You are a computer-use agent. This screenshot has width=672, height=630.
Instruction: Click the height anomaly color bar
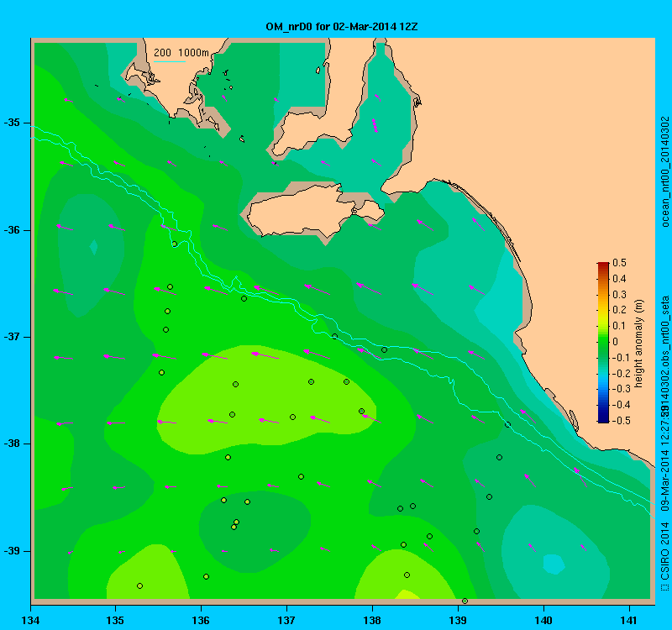point(603,343)
